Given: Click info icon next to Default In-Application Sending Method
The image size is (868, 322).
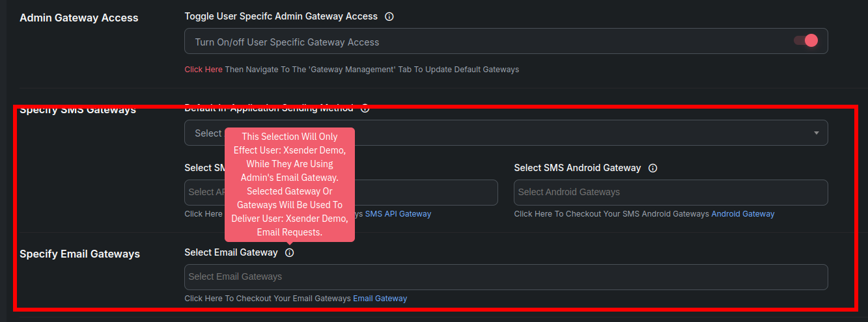Looking at the screenshot, I should (x=365, y=109).
